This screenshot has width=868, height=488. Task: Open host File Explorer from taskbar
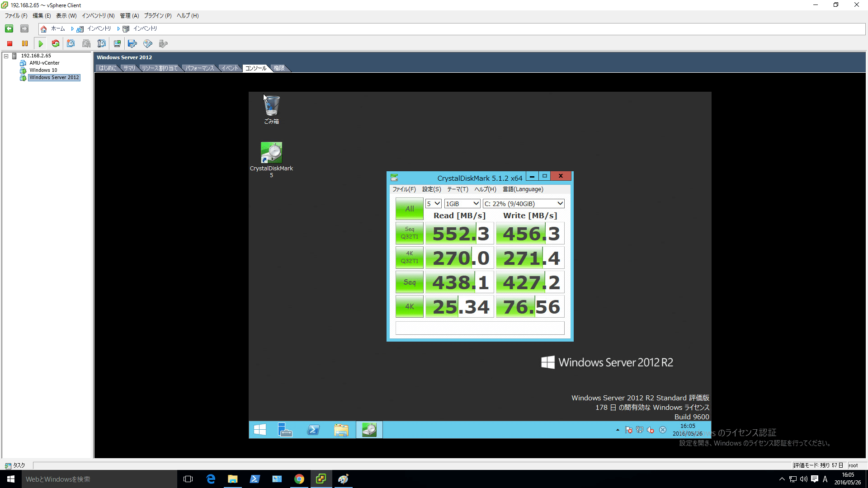tap(233, 479)
